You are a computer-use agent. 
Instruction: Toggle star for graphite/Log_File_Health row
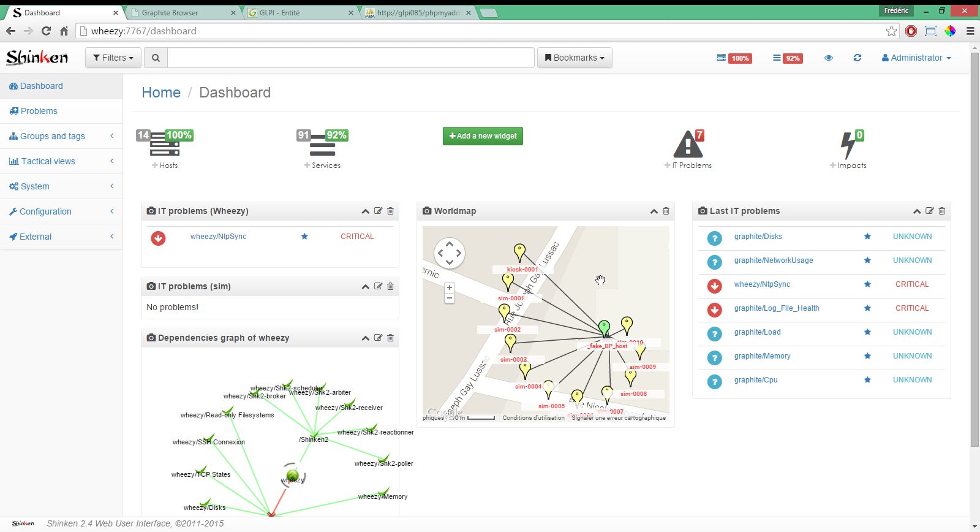pos(867,308)
